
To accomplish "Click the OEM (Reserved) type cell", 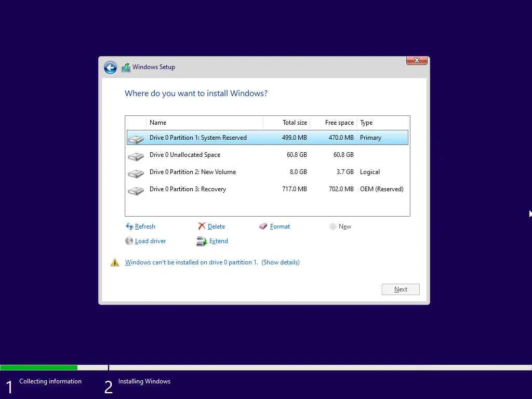I will click(382, 189).
